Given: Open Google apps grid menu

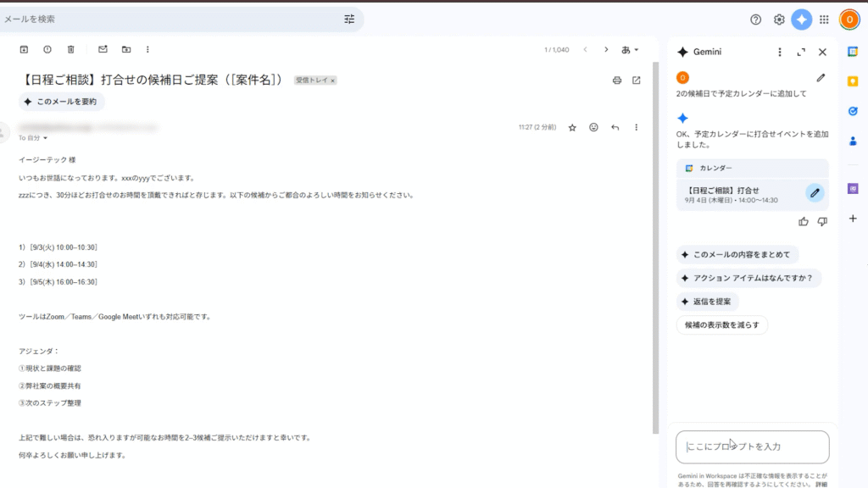Looking at the screenshot, I should [824, 19].
